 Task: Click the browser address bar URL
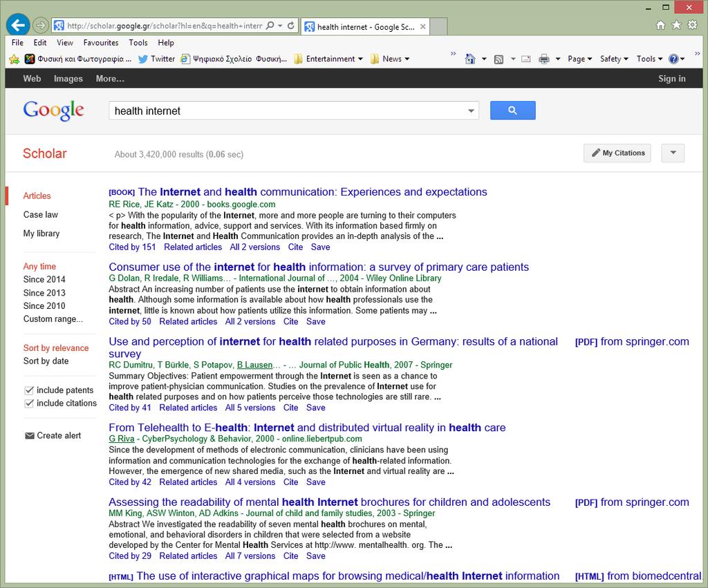(165, 26)
